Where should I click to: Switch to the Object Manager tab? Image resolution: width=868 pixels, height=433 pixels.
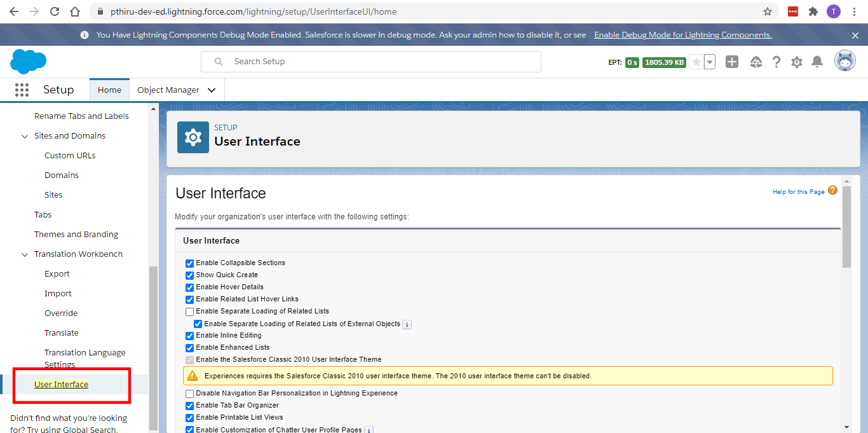169,90
